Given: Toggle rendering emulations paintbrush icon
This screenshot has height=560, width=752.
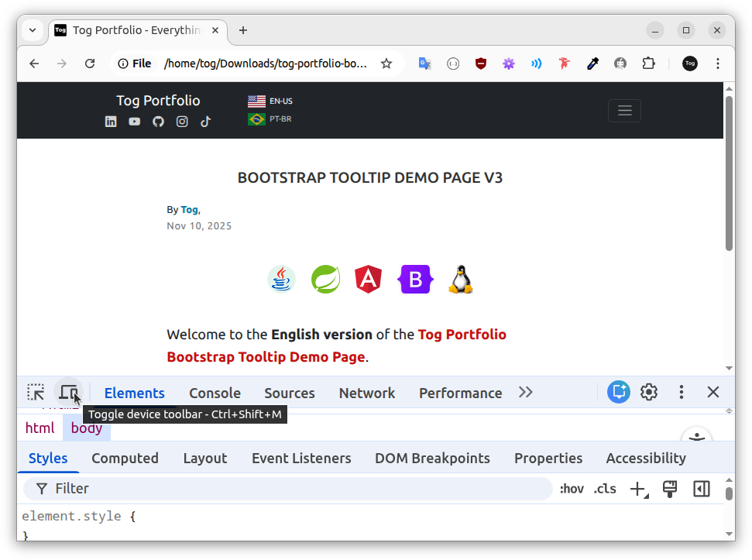Looking at the screenshot, I should point(669,489).
